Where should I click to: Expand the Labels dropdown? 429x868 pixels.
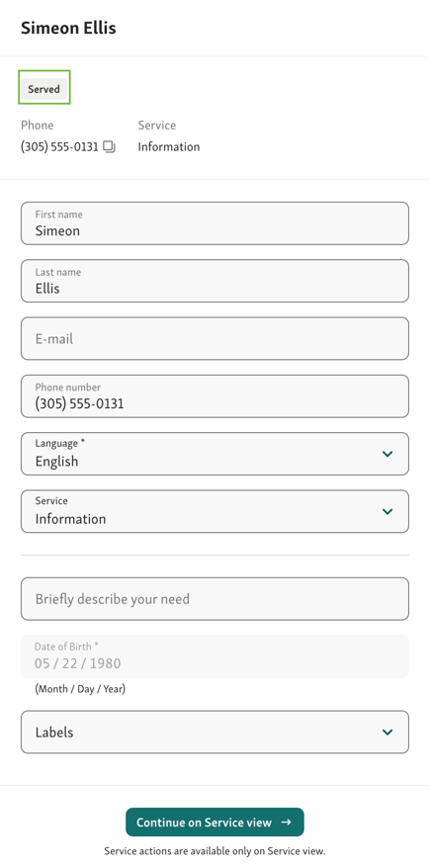click(214, 733)
